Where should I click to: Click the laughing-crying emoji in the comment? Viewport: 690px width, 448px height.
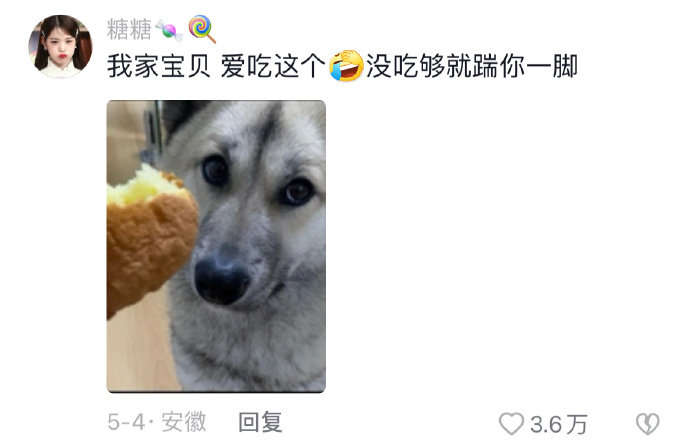pos(346,66)
